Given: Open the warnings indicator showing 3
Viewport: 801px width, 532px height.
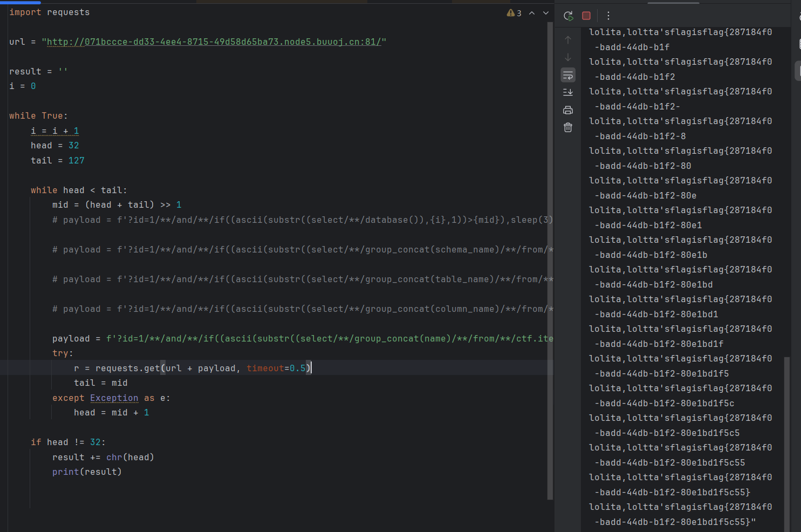Looking at the screenshot, I should [514, 13].
